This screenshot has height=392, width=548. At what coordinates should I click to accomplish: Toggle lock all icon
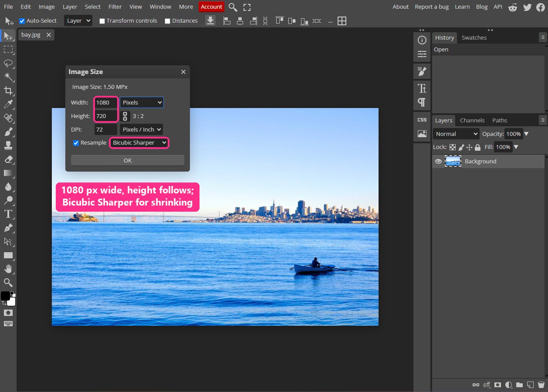coord(477,147)
